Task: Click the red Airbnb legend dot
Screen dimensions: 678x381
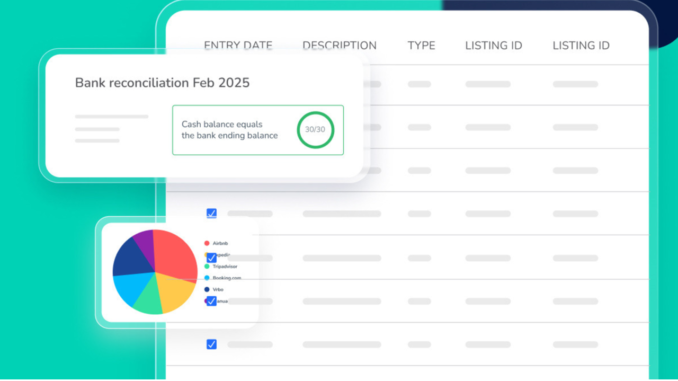Action: point(207,243)
